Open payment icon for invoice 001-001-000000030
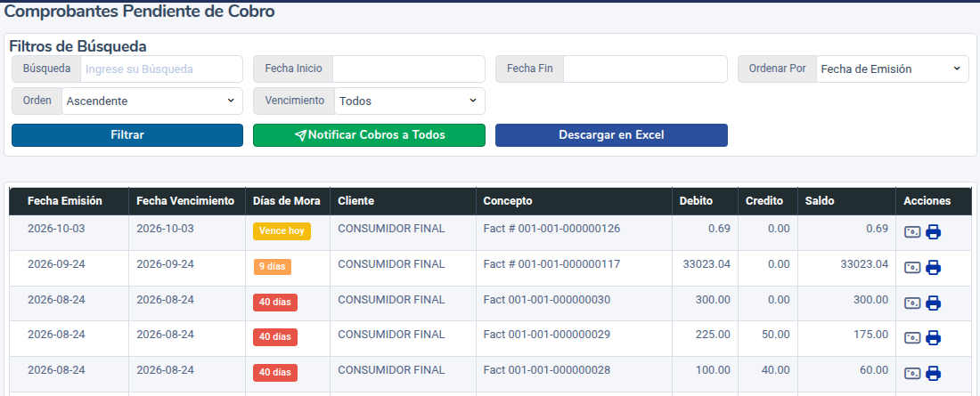The width and height of the screenshot is (980, 396). coord(912,303)
